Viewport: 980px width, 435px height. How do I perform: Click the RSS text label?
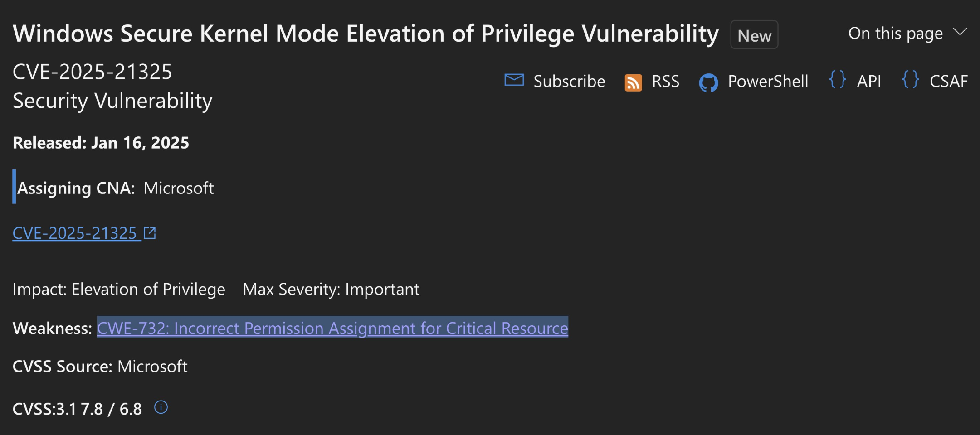pyautogui.click(x=665, y=81)
